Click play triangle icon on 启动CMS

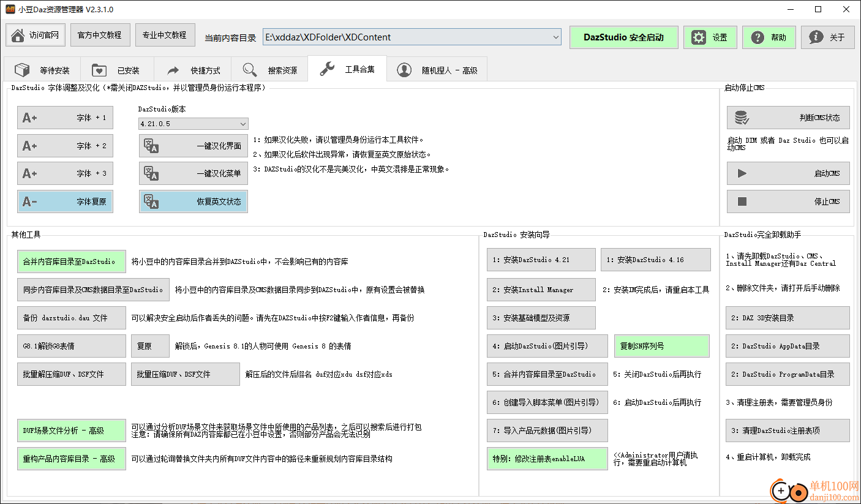[742, 173]
